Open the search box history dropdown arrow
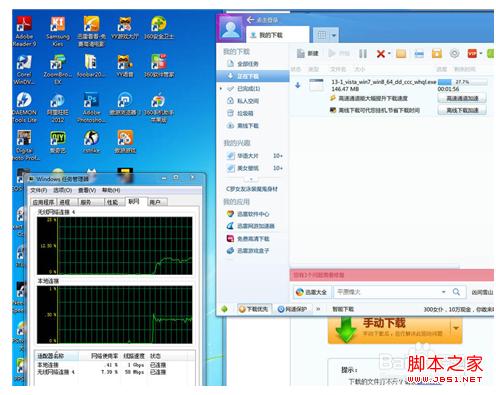The height and width of the screenshot is (395, 496). click(444, 292)
